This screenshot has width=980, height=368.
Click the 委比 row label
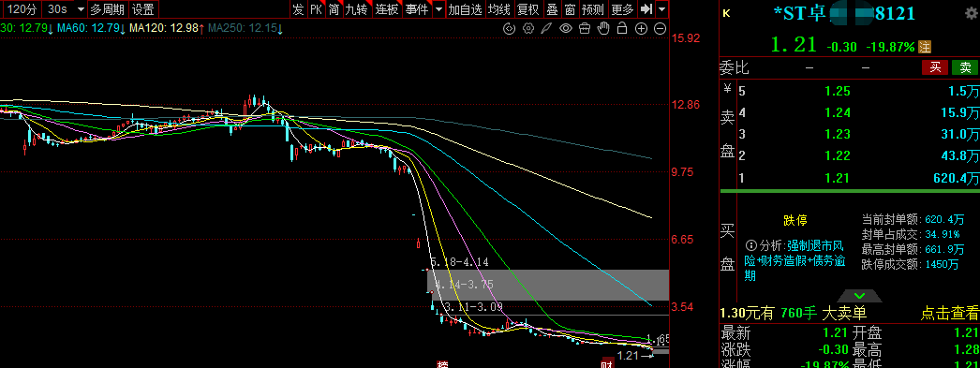(x=733, y=67)
